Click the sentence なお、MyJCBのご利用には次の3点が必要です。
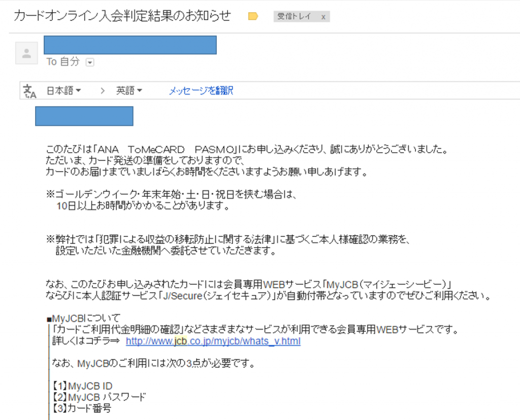 154,364
